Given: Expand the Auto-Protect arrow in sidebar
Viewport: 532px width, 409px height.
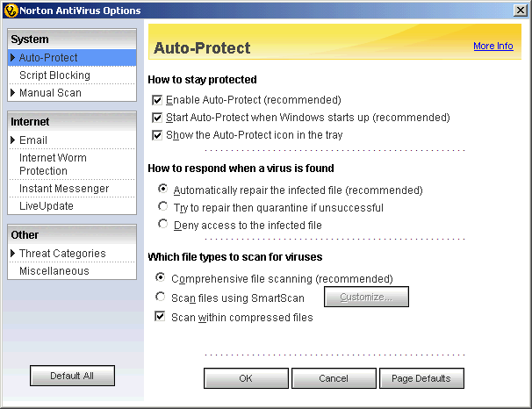Looking at the screenshot, I should [x=13, y=58].
